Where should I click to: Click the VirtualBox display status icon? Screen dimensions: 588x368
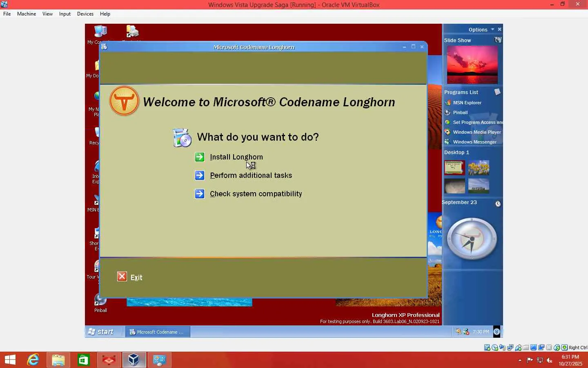(x=534, y=348)
